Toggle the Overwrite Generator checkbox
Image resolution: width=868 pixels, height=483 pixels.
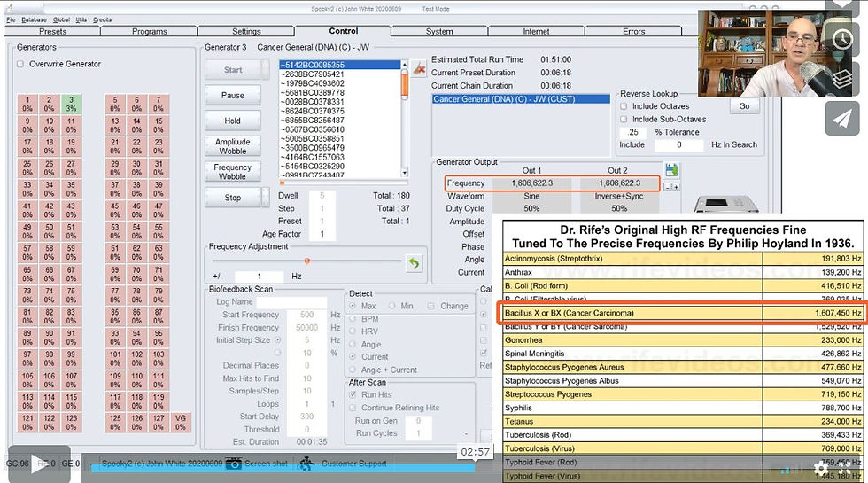[20, 64]
